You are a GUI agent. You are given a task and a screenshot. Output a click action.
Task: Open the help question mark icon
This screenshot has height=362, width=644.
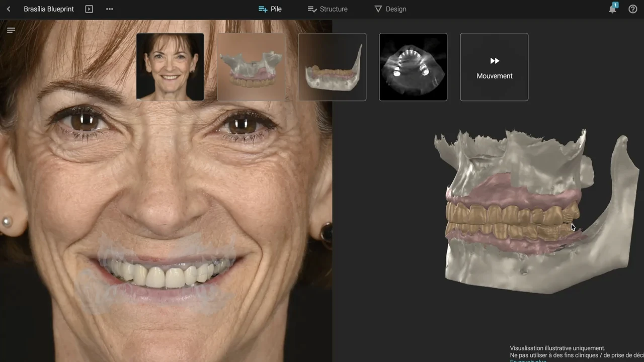[x=633, y=9]
